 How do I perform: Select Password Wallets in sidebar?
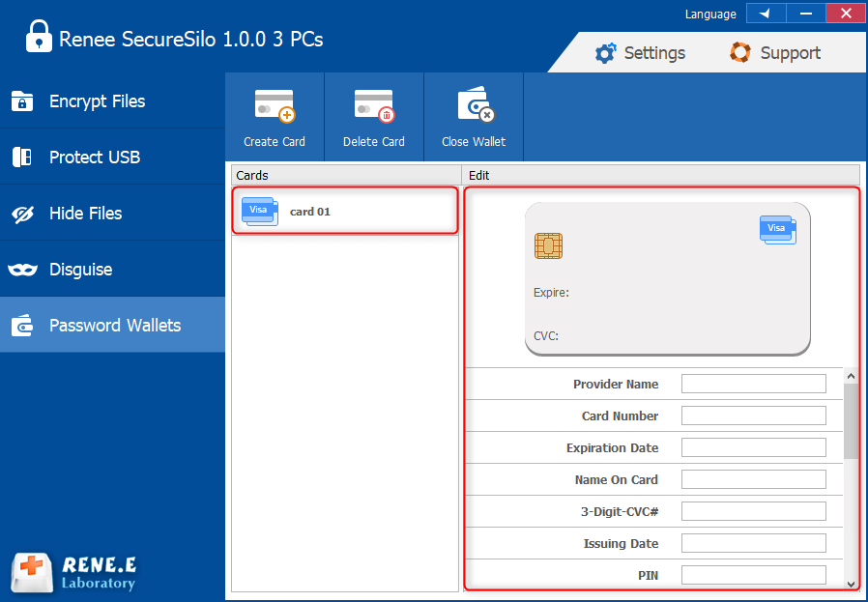tap(114, 326)
